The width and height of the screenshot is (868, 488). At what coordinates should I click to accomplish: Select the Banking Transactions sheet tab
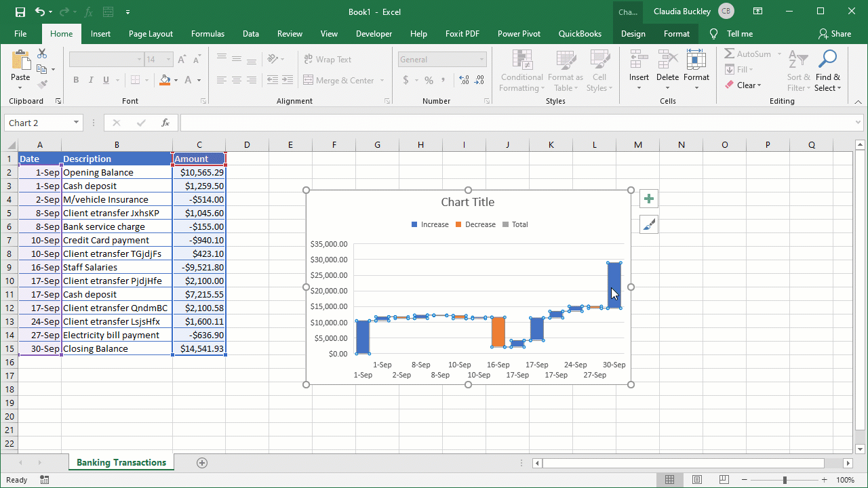(x=121, y=462)
